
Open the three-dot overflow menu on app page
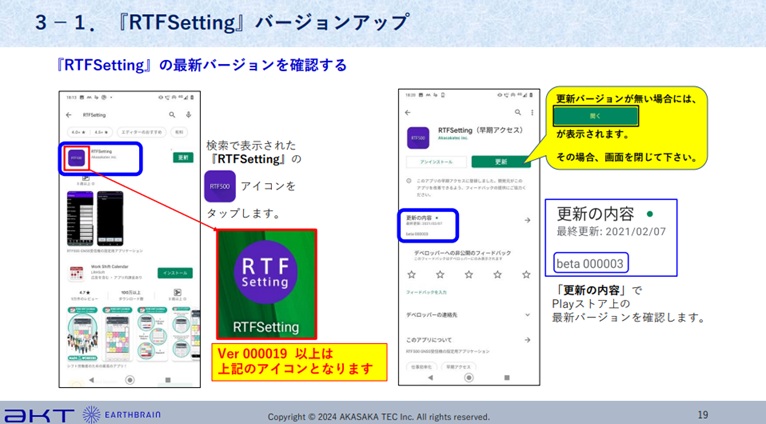click(x=532, y=112)
